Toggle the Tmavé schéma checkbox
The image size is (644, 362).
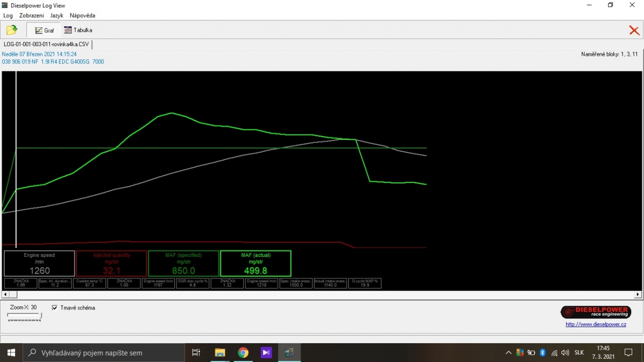pos(55,308)
